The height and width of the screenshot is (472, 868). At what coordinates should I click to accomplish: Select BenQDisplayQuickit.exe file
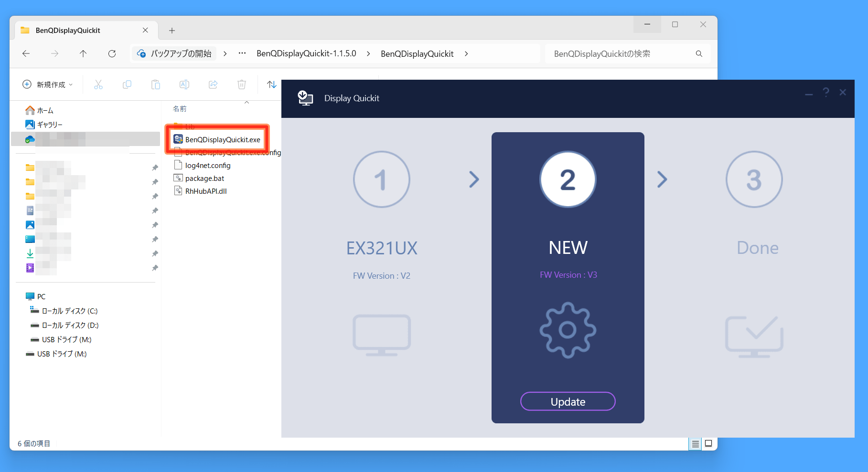[217, 139]
